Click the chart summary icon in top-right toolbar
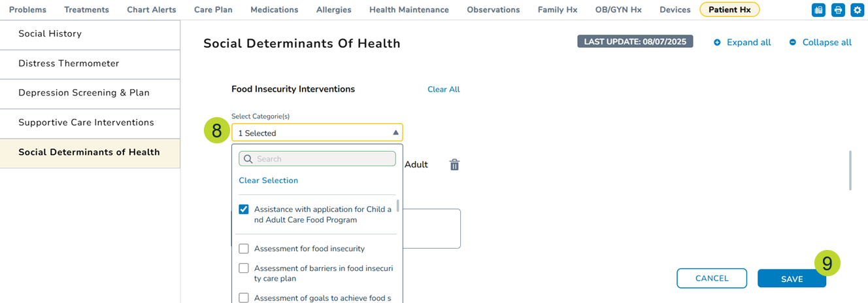The image size is (868, 303). point(818,10)
